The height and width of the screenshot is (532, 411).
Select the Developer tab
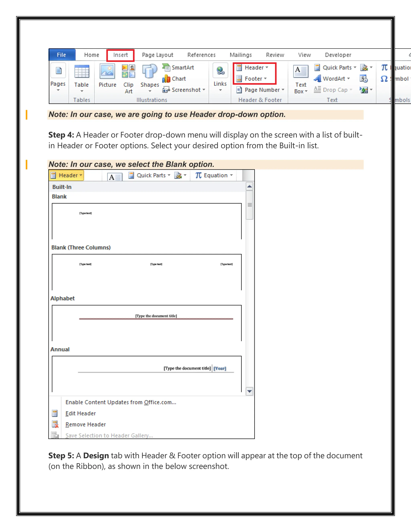[338, 55]
